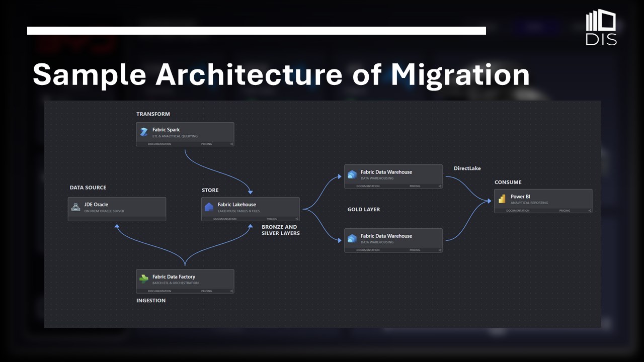Viewport: 644px width, 362px height.
Task: Open the Power BI PRICING link
Action: (565, 211)
